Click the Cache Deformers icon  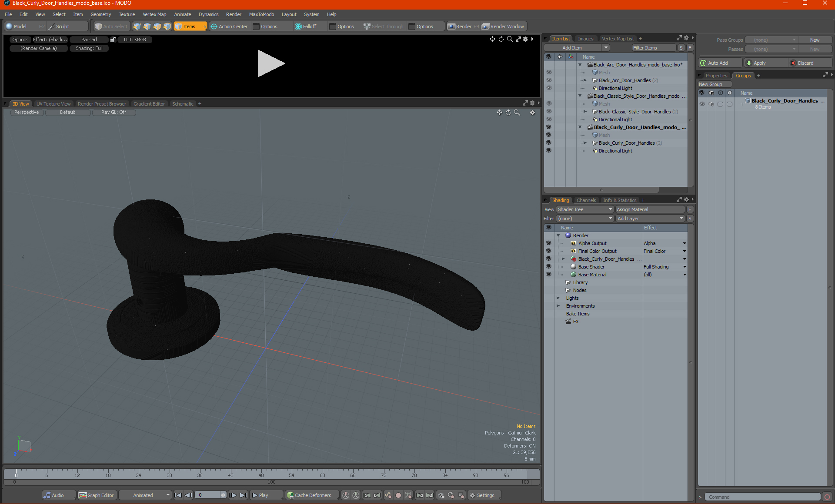pos(290,495)
